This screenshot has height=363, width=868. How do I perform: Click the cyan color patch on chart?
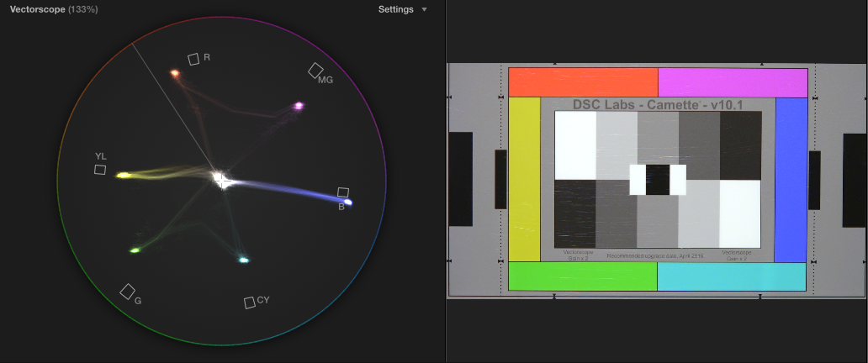pyautogui.click(x=731, y=276)
